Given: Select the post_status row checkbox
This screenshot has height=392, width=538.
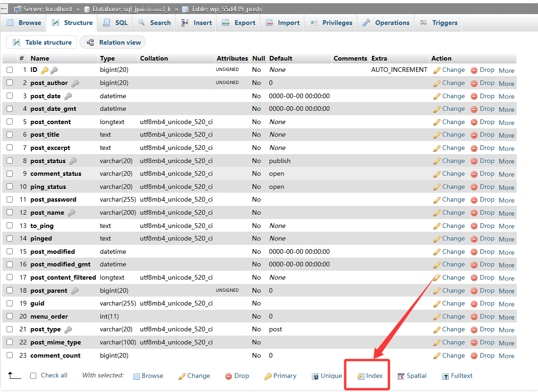Looking at the screenshot, I should tap(10, 161).
